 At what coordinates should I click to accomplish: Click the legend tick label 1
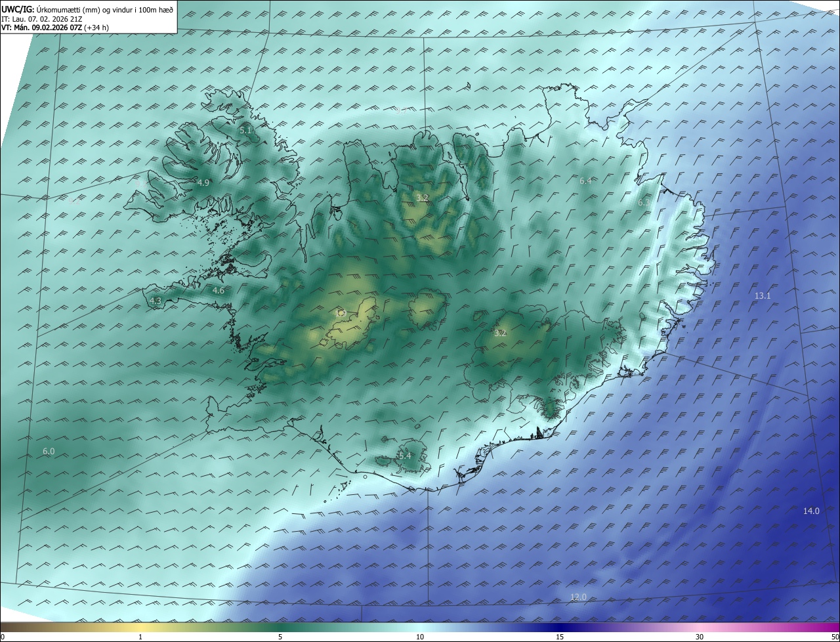pos(140,637)
